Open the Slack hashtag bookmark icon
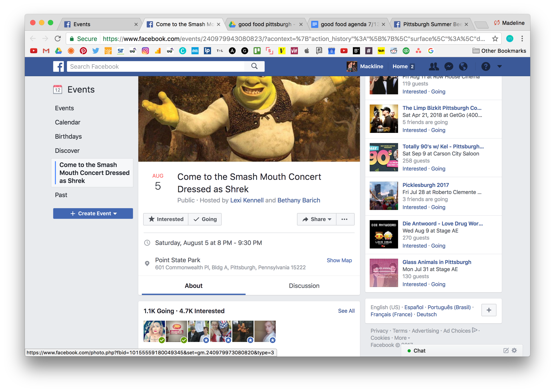The width and height of the screenshot is (555, 392). coord(369,51)
